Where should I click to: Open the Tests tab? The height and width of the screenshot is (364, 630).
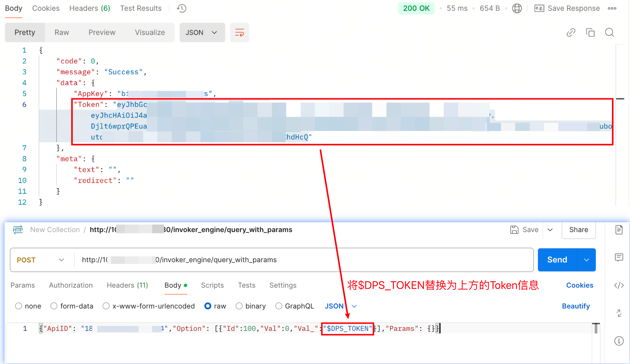click(x=247, y=285)
